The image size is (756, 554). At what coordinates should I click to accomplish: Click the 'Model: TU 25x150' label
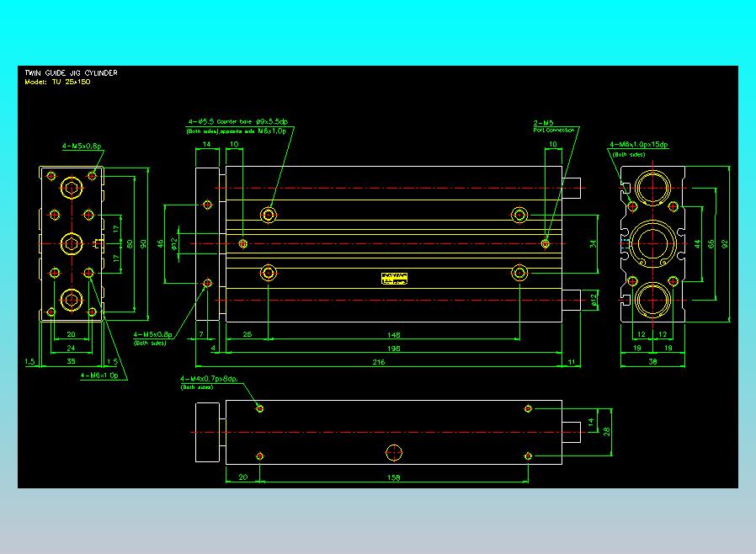tap(57, 82)
